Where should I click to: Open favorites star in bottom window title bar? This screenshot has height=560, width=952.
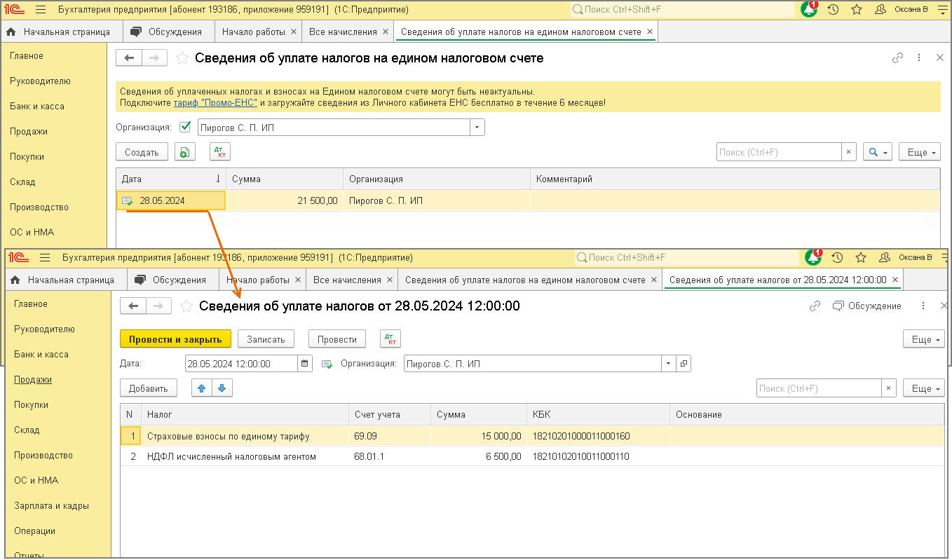click(x=861, y=258)
